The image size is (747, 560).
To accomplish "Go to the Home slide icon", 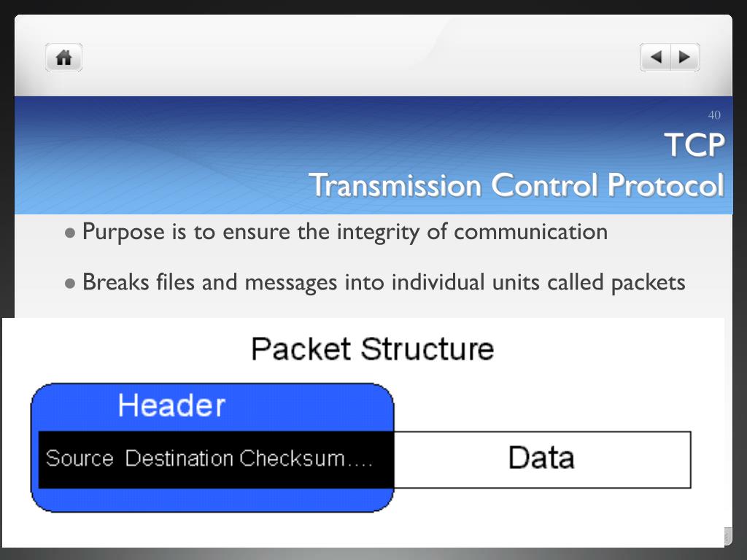I will coord(64,58).
